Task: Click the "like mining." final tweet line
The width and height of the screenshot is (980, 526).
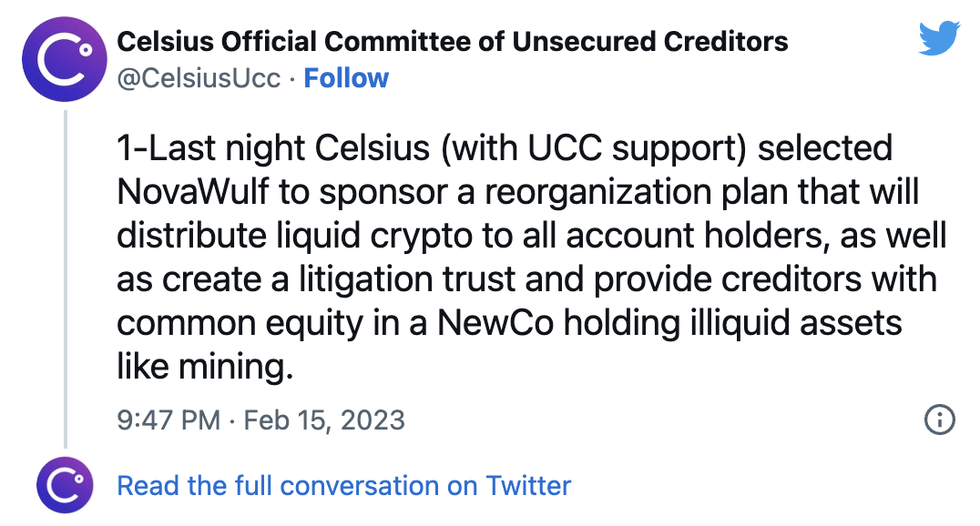Action: (206, 367)
